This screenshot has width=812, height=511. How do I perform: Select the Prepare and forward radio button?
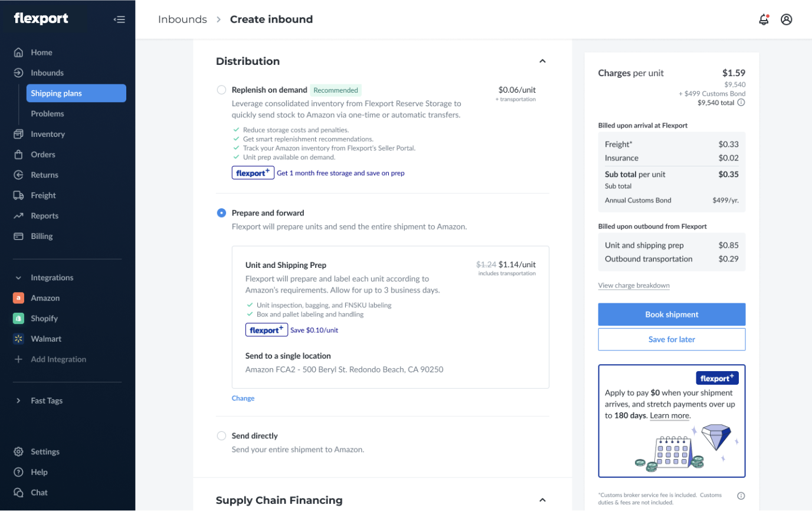[x=221, y=212]
